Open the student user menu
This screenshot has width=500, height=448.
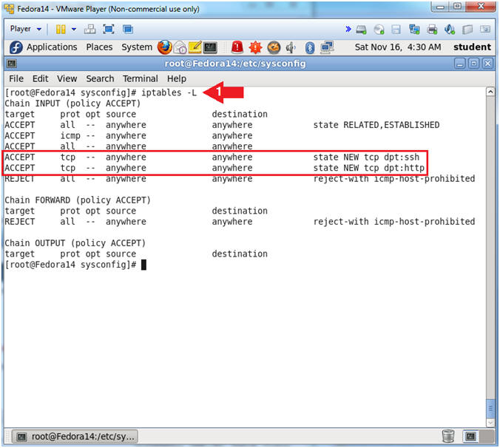(x=472, y=47)
